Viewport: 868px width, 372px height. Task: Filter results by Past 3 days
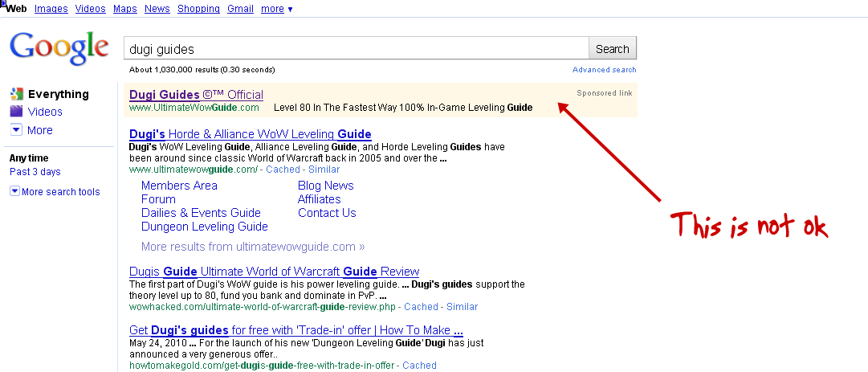tap(35, 172)
